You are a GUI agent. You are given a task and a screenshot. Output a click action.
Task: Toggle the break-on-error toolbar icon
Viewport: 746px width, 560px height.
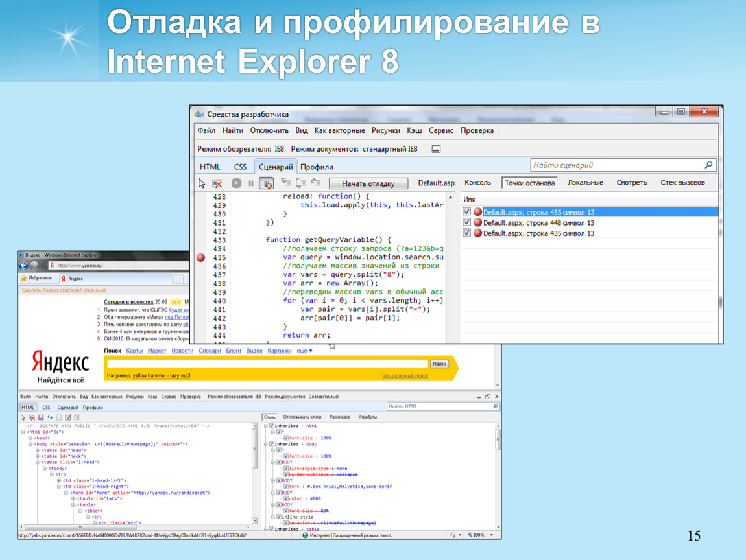267,183
